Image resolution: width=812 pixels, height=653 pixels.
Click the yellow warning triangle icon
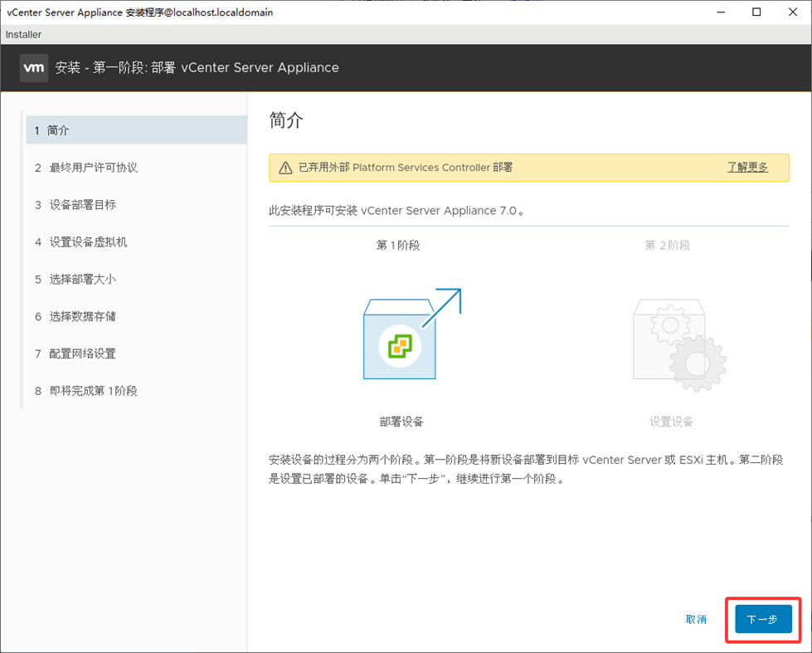pos(285,168)
